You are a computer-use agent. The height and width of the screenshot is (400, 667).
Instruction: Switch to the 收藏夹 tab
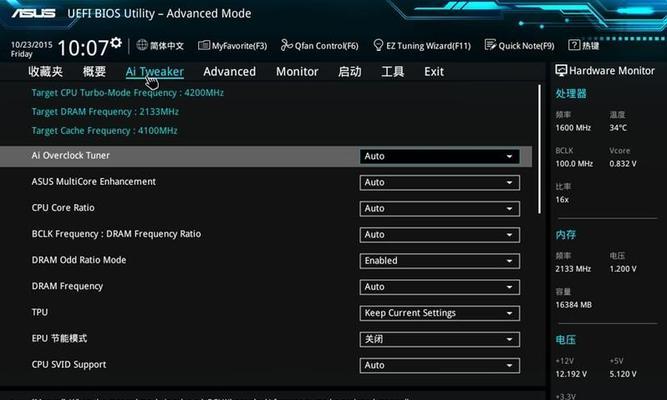pos(46,71)
